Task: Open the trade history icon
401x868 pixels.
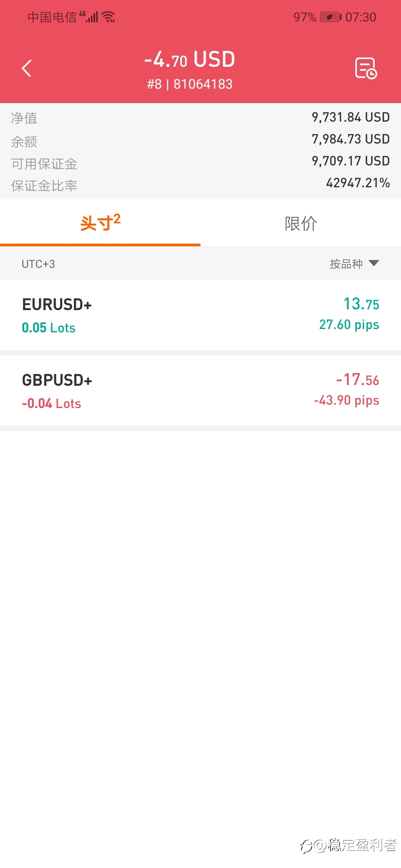Action: [366, 68]
